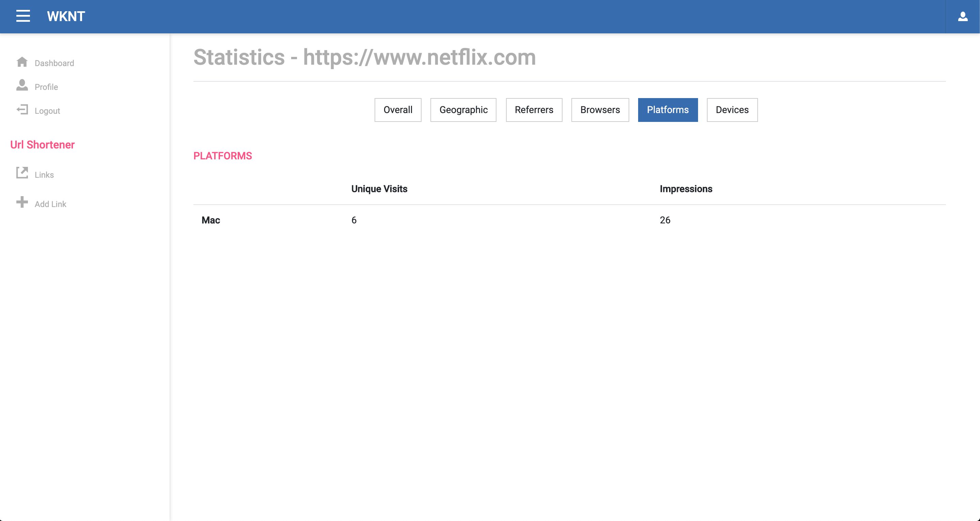The width and height of the screenshot is (980, 521).
Task: Open the user account icon
Action: [x=963, y=16]
